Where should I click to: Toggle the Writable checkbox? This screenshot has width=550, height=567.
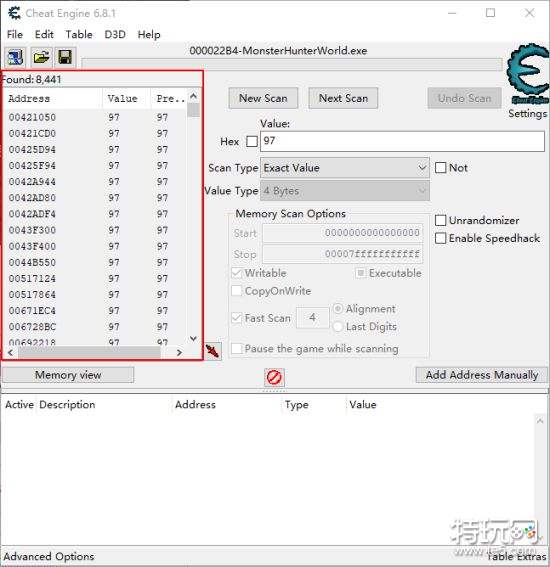pyautogui.click(x=236, y=273)
